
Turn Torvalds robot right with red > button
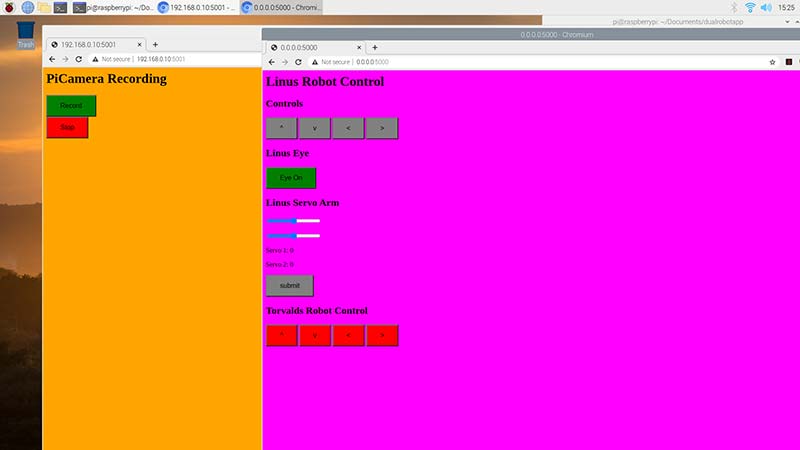click(x=382, y=336)
